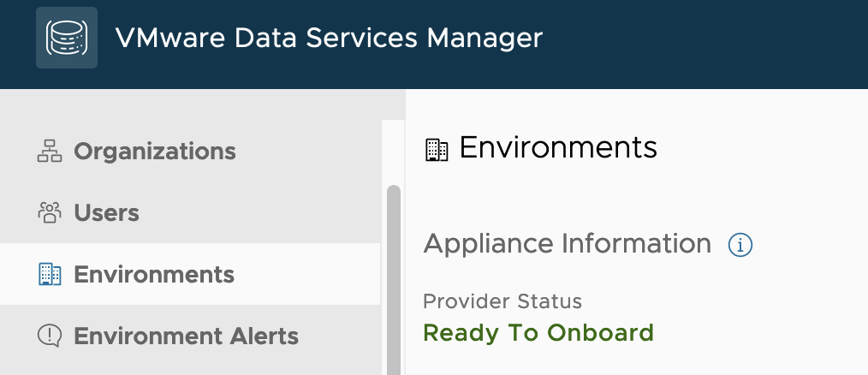Select the Environments sidebar menu item
The image size is (868, 375).
(x=154, y=275)
